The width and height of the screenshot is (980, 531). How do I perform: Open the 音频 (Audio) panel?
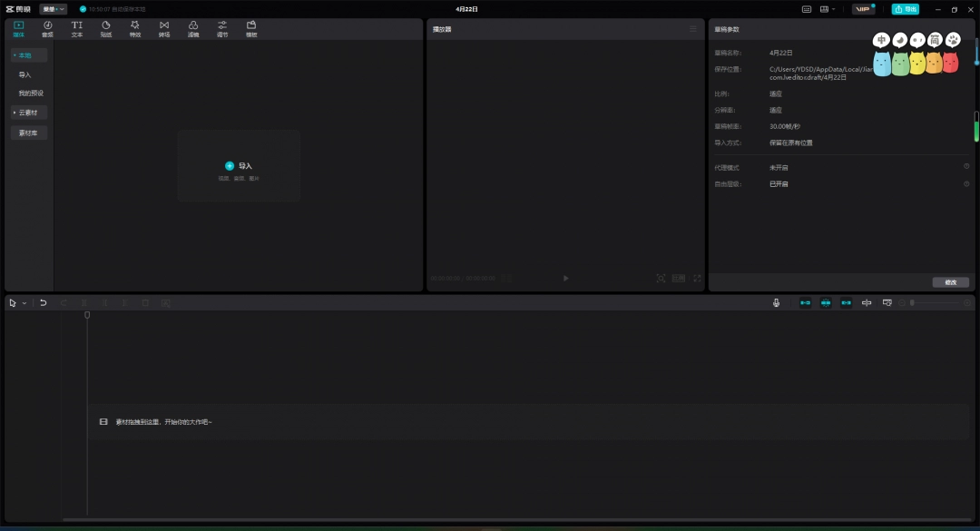[x=47, y=28]
